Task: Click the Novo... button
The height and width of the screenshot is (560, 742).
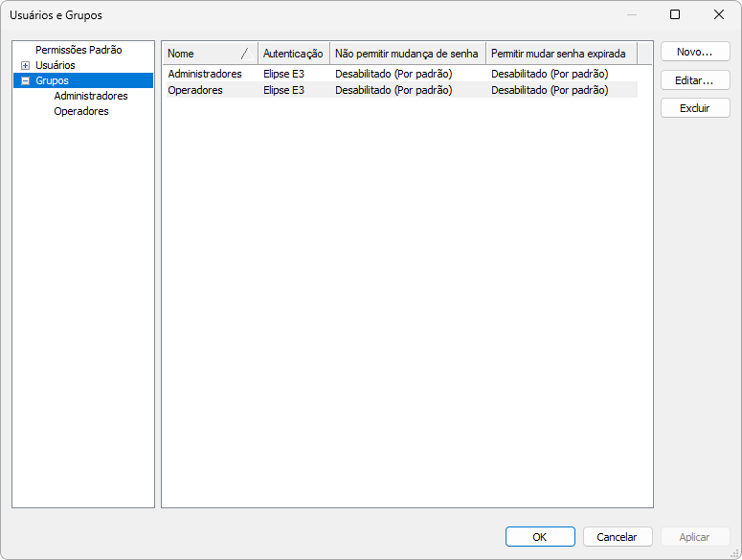Action: click(x=695, y=52)
